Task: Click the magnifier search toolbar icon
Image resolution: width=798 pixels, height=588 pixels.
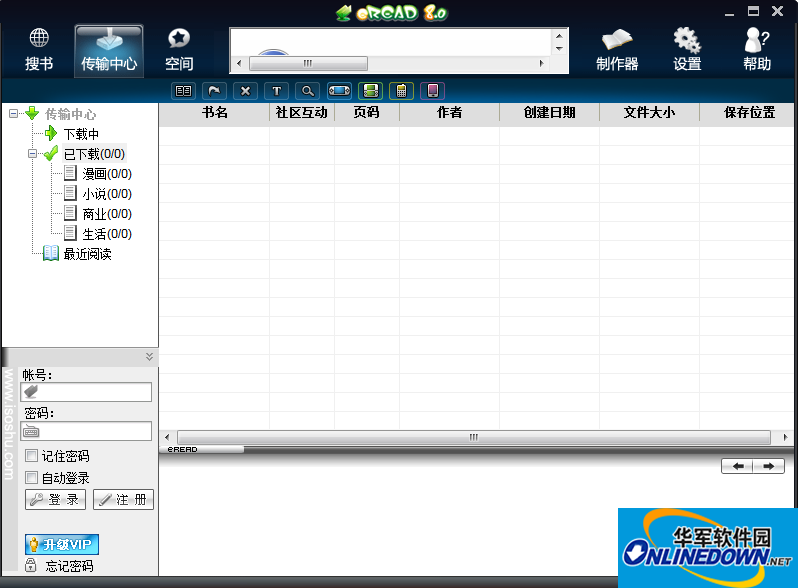Action: point(308,90)
